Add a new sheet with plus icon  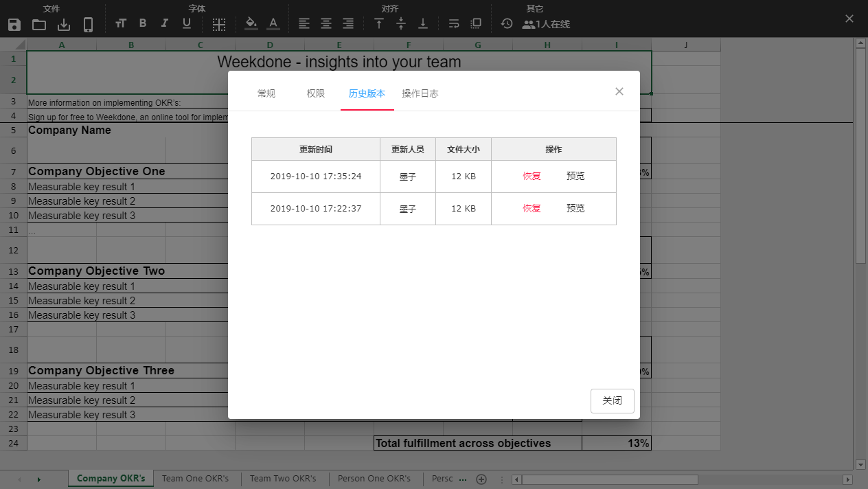481,479
